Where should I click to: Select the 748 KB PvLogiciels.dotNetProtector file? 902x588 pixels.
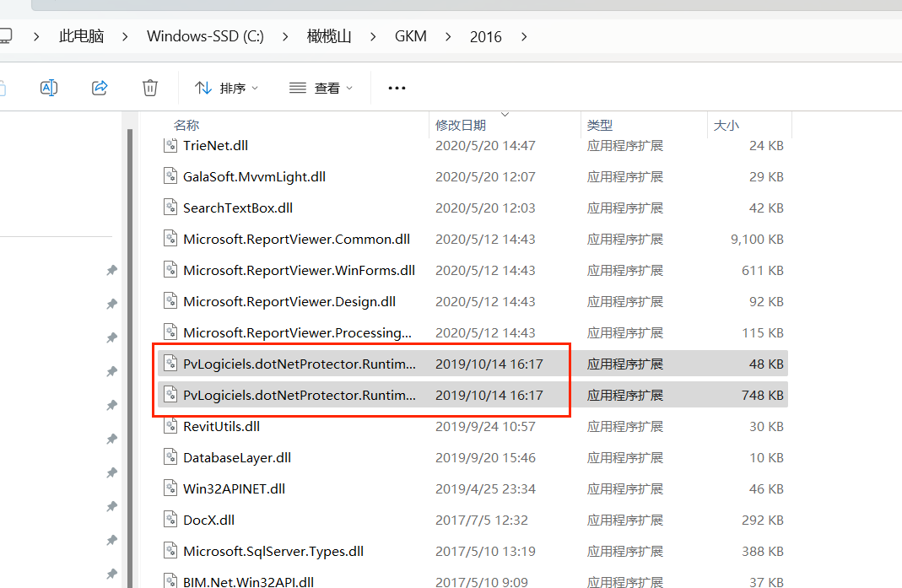[x=473, y=396]
